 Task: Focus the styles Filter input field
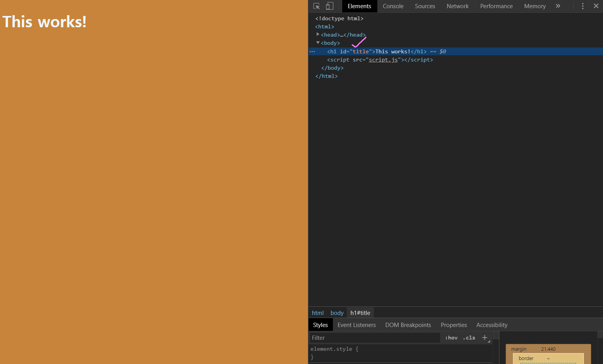(375, 338)
